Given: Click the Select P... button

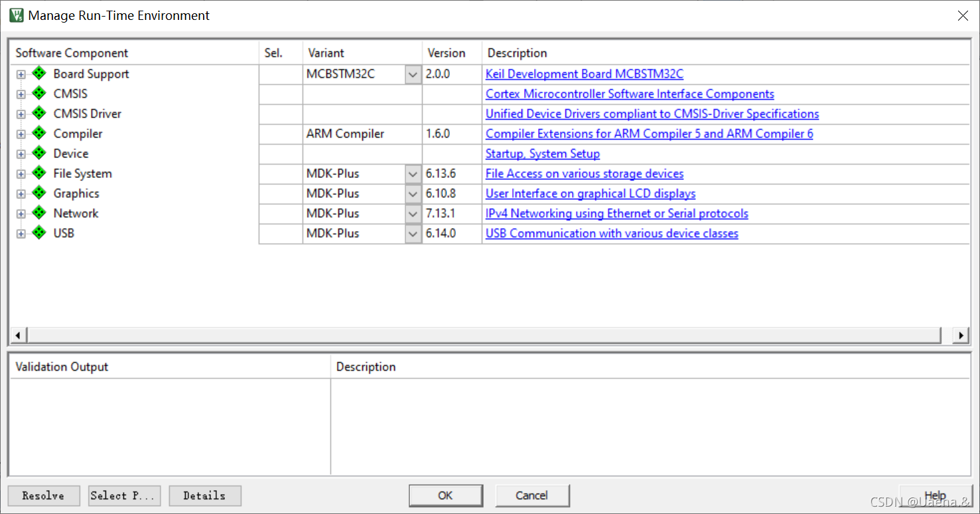Looking at the screenshot, I should (125, 495).
